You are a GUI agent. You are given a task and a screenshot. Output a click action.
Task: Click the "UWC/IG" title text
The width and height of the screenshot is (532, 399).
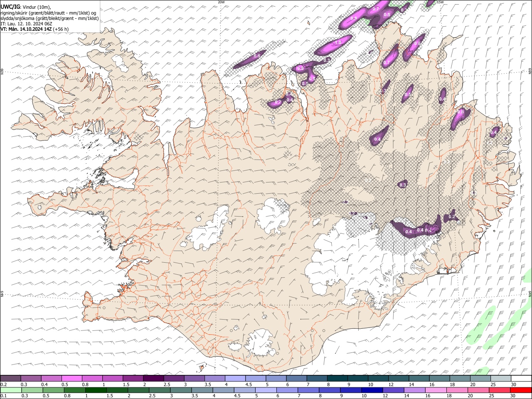pyautogui.click(x=10, y=7)
